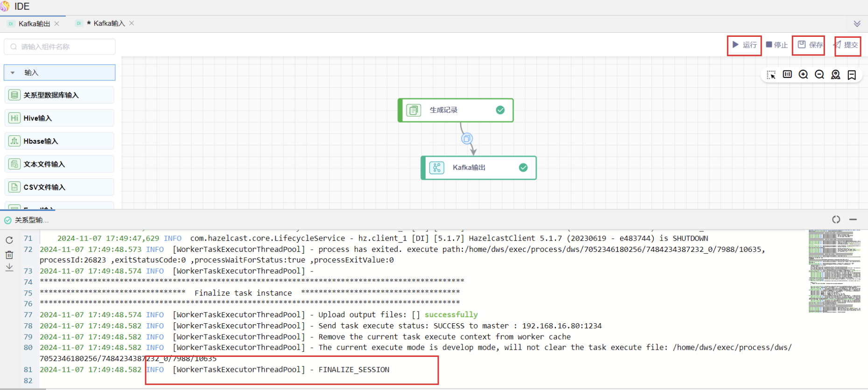Image resolution: width=868 pixels, height=390 pixels.
Task: Refresh the log output panel
Action: pos(9,240)
